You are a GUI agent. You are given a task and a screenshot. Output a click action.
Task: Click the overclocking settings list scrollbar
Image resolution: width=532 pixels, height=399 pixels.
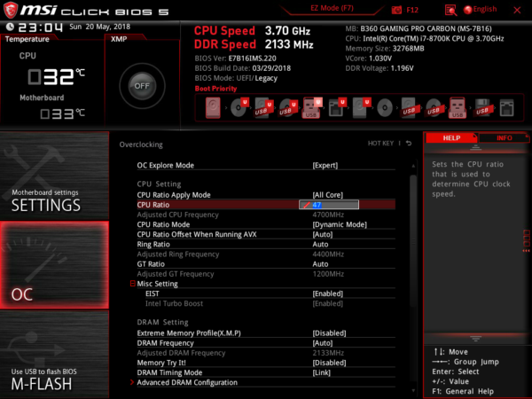pyautogui.click(x=413, y=241)
